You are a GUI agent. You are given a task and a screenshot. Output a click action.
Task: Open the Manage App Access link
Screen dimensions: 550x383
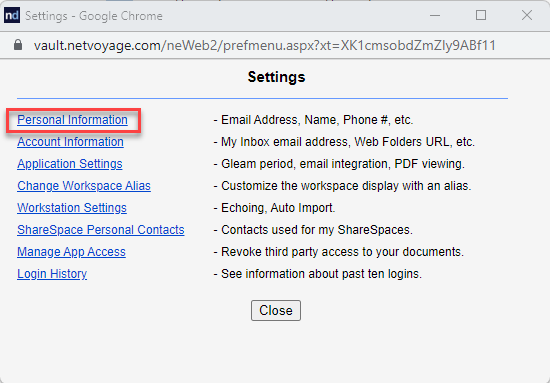71,252
